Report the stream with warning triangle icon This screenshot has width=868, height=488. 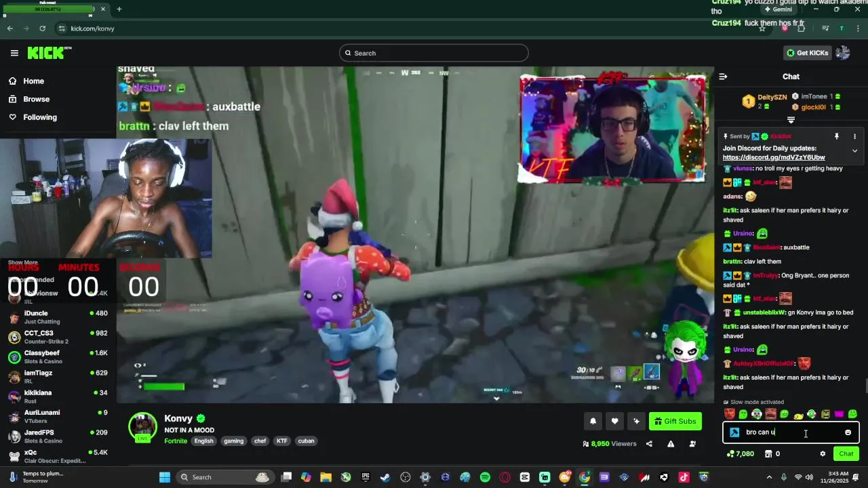(671, 444)
